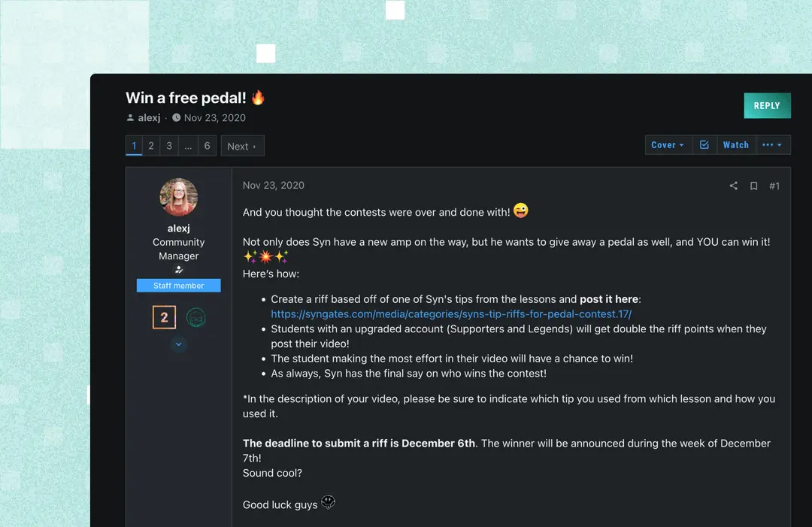Jump to page 6 of the thread
812x527 pixels.
point(208,146)
